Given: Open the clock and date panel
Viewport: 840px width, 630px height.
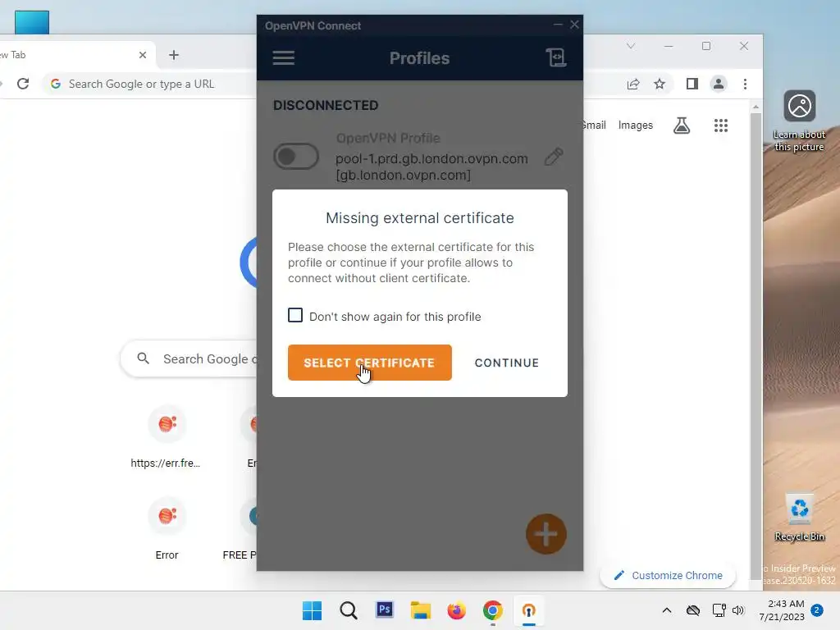Looking at the screenshot, I should click(782, 610).
